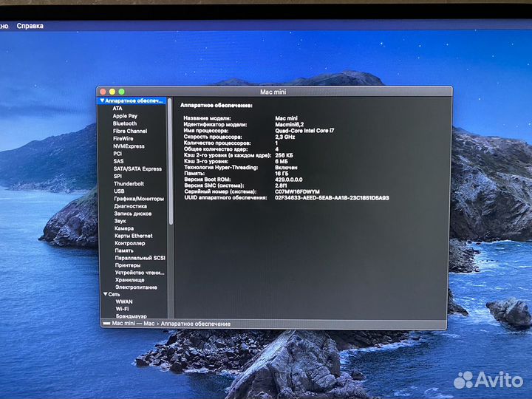Select SPI in the sidebar
The image size is (532, 399).
(117, 176)
